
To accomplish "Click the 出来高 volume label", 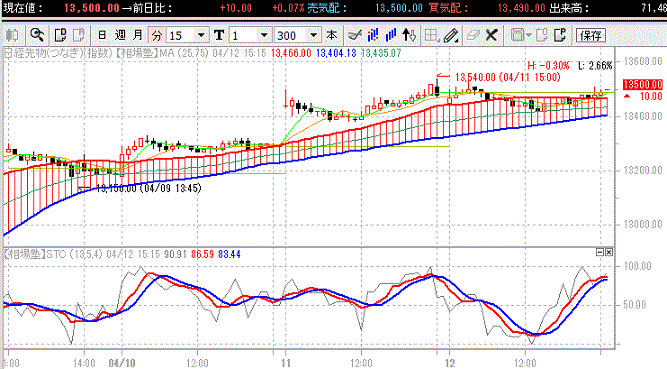I will pos(569,8).
